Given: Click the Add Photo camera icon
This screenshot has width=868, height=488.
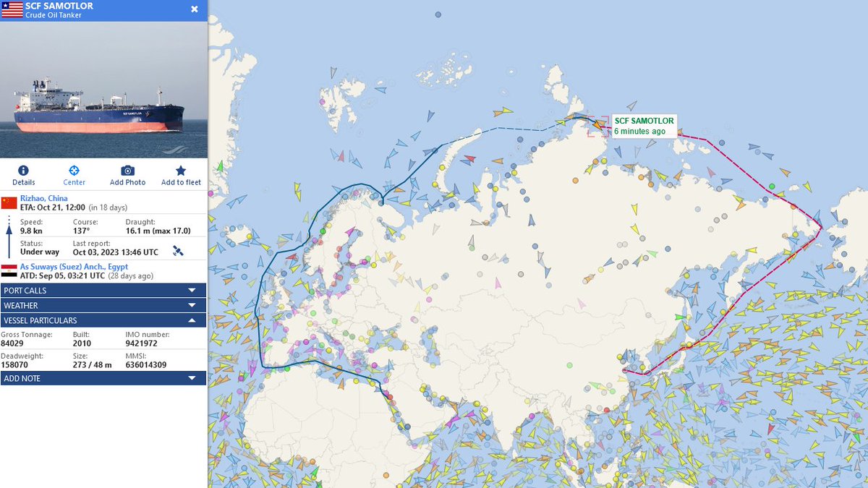Looking at the screenshot, I should pos(127,171).
